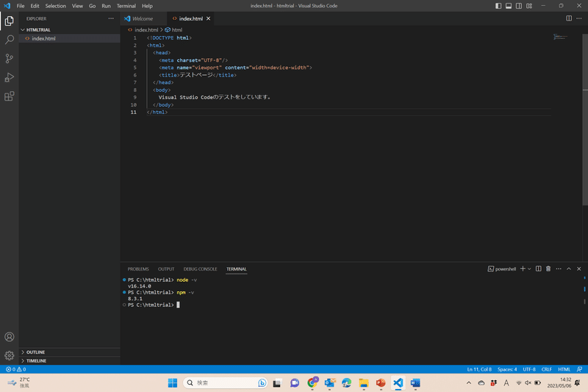Click Ln 11, Col 8 status item
Image resolution: width=588 pixels, height=392 pixels.
click(479, 369)
